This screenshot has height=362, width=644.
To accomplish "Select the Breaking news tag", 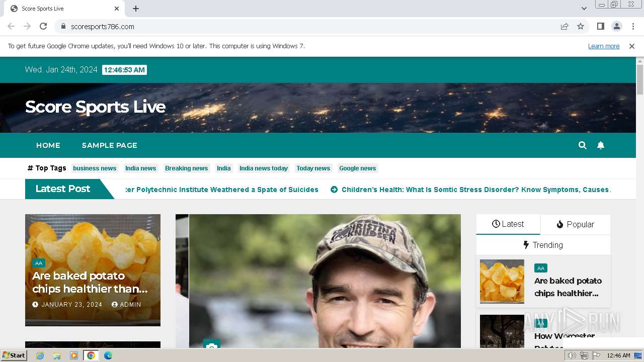I will [x=186, y=168].
